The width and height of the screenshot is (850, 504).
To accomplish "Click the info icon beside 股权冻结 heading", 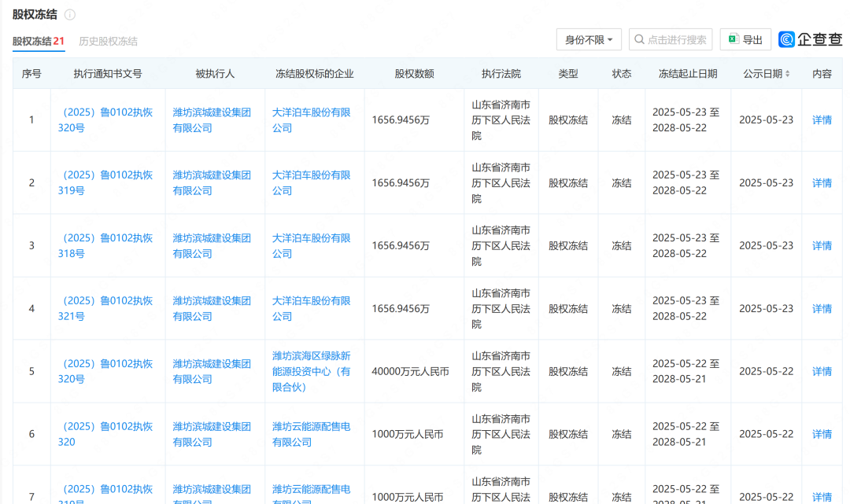I will 70,15.
